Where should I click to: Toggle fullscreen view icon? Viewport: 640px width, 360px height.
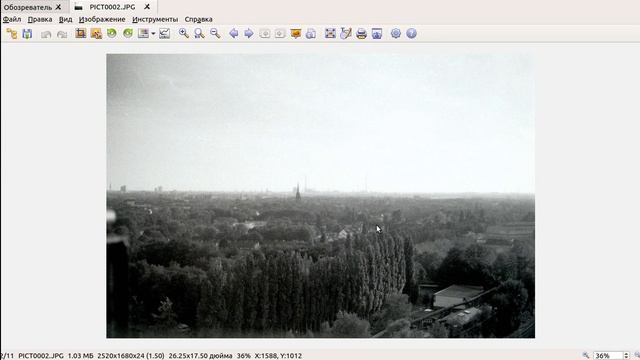coord(330,33)
